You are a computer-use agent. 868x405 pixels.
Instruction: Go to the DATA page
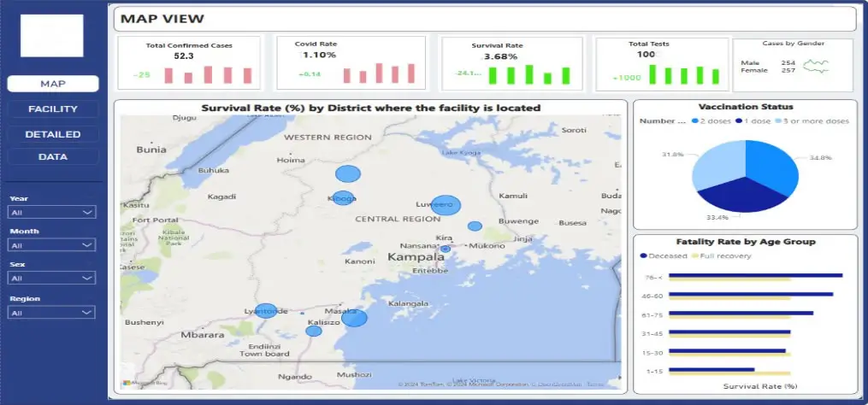pos(53,157)
